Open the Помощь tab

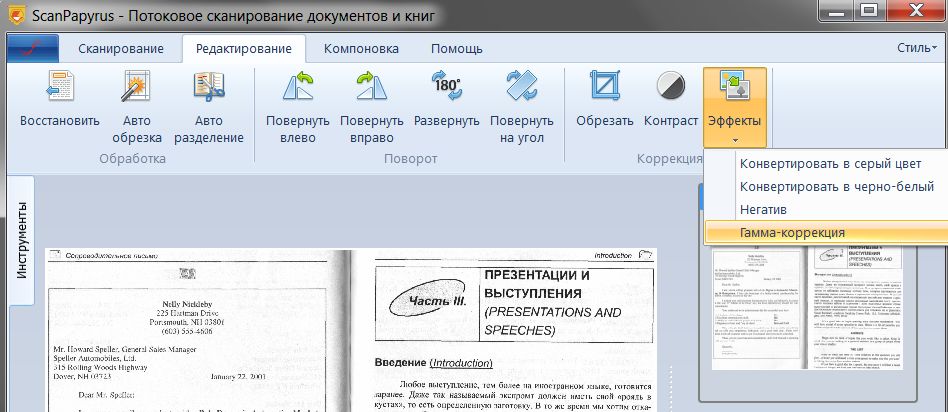(456, 49)
